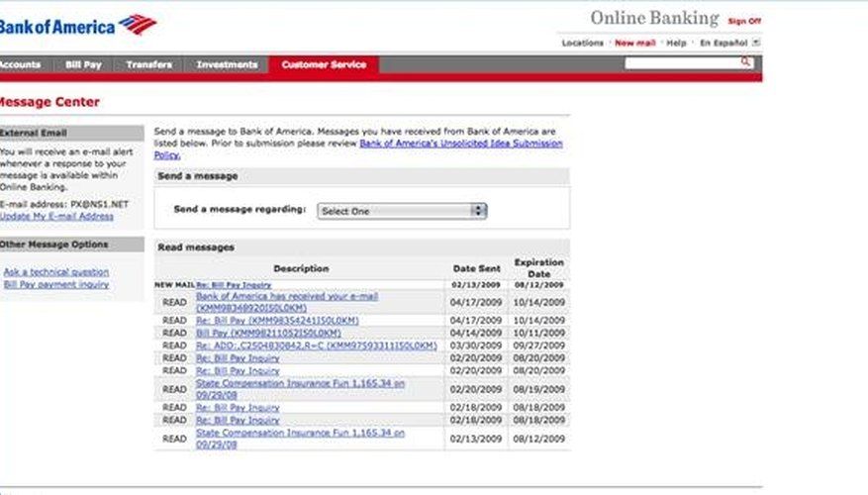Click the Message Center page title

49,102
